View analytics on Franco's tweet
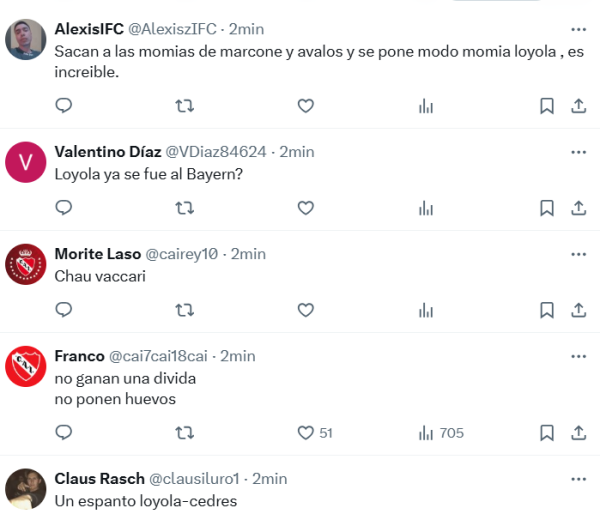The height and width of the screenshot is (514, 600). point(426,433)
